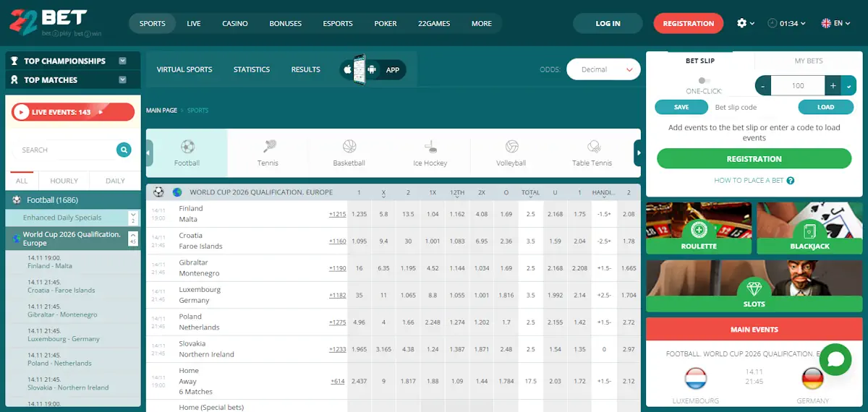Image resolution: width=868 pixels, height=412 pixels.
Task: Open the Esports menu
Action: pos(338,23)
